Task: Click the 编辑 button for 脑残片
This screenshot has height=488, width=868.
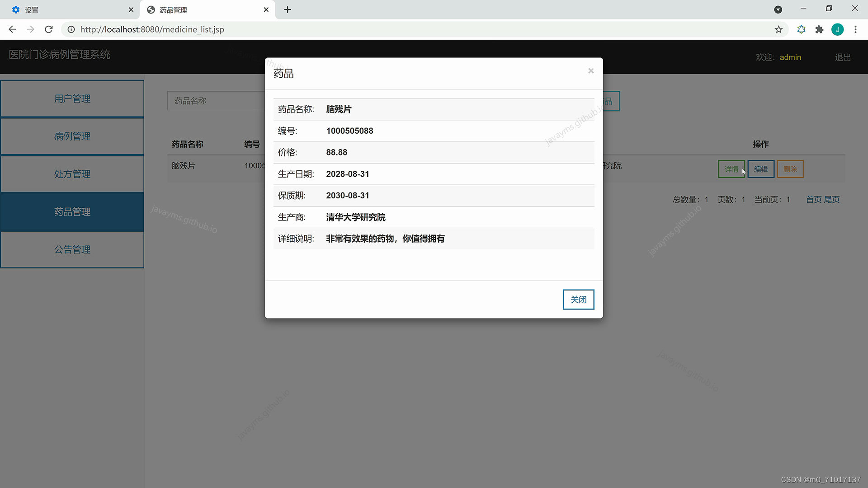Action: tap(761, 169)
